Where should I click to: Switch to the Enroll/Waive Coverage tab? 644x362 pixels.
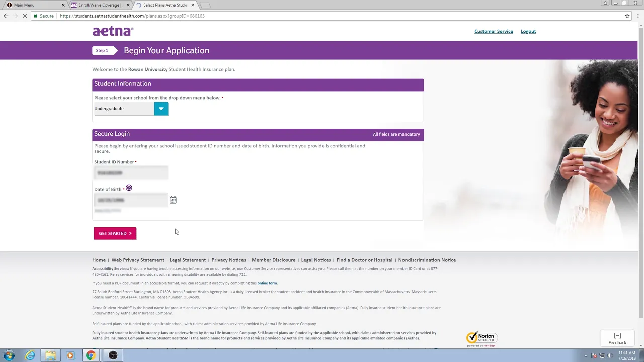tap(99, 5)
